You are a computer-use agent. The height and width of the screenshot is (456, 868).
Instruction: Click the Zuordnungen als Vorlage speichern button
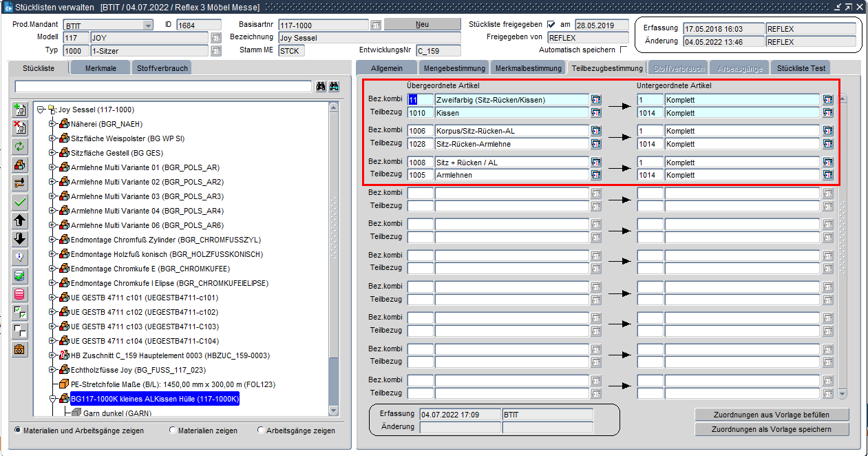[772, 429]
